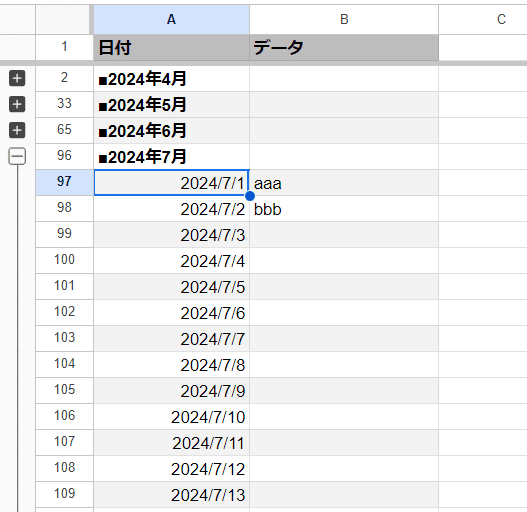This screenshot has width=527, height=512.
Task: Select row header 101
Action: (x=64, y=286)
